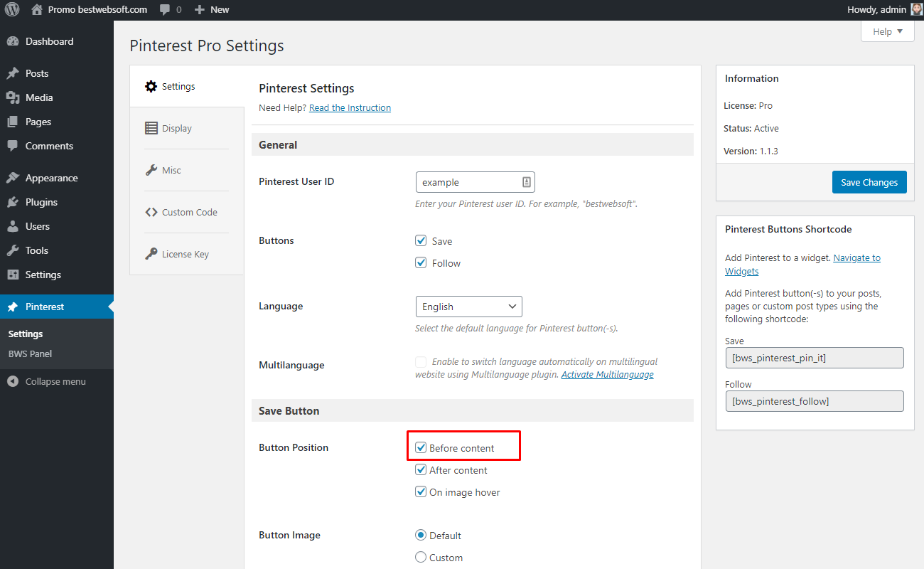This screenshot has width=924, height=569.
Task: Switch to the Misc tab label
Action: click(x=171, y=170)
